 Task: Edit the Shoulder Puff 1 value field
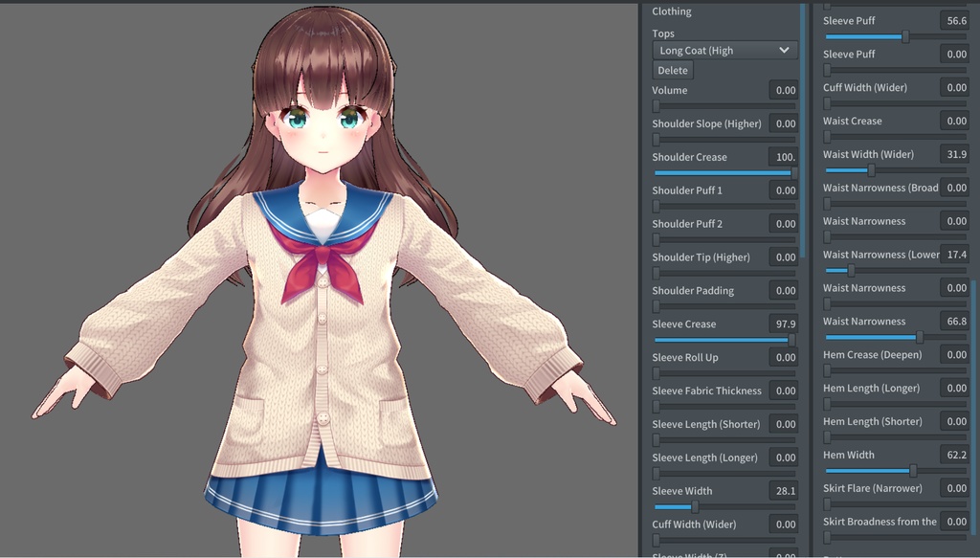(x=787, y=190)
